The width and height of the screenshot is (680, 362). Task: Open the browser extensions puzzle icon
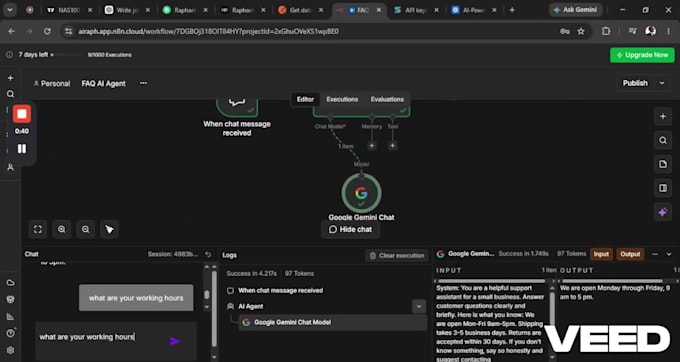click(606, 31)
